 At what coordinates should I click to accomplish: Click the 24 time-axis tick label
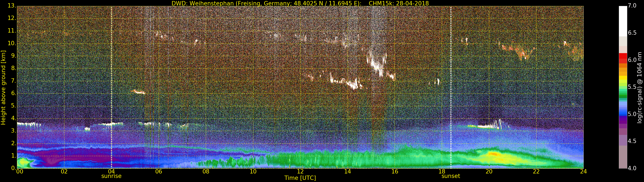[x=583, y=172]
